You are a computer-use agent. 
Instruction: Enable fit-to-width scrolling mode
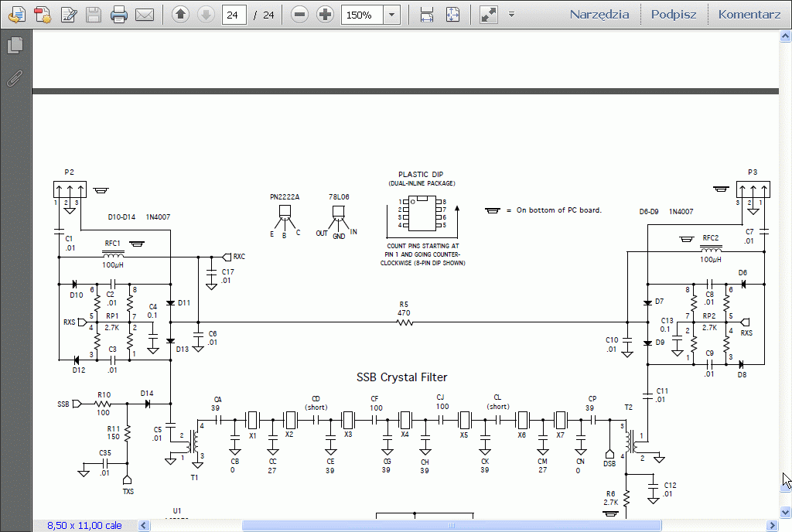tap(426, 14)
